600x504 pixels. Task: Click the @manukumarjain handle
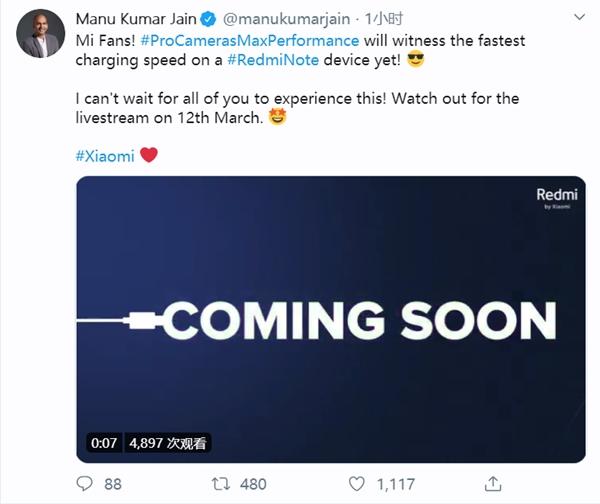286,19
